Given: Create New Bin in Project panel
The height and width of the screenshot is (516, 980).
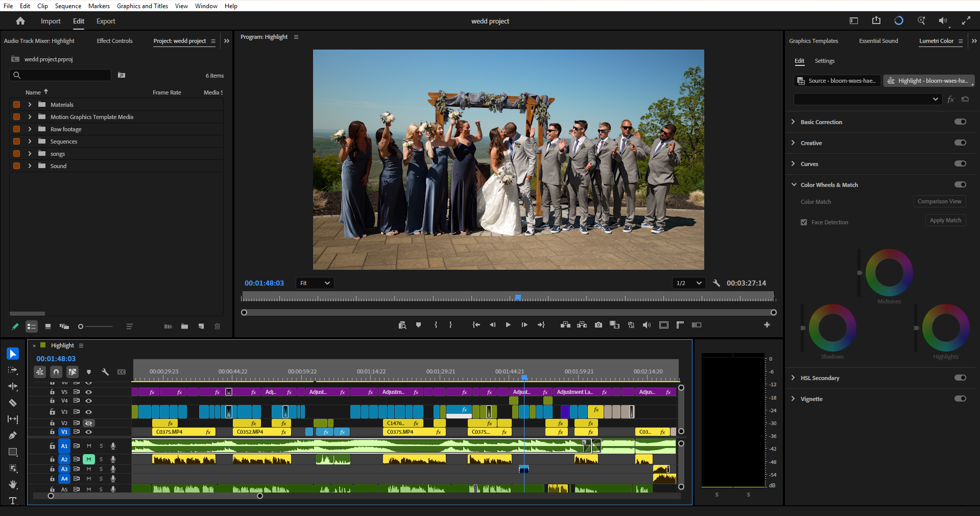Looking at the screenshot, I should click(x=184, y=326).
